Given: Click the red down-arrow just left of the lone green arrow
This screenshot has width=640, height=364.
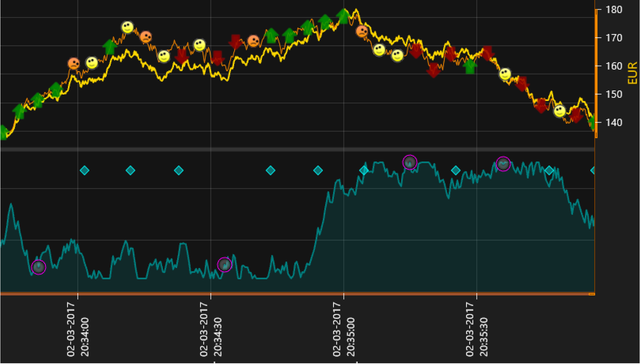Looking at the screenshot, I should [452, 54].
